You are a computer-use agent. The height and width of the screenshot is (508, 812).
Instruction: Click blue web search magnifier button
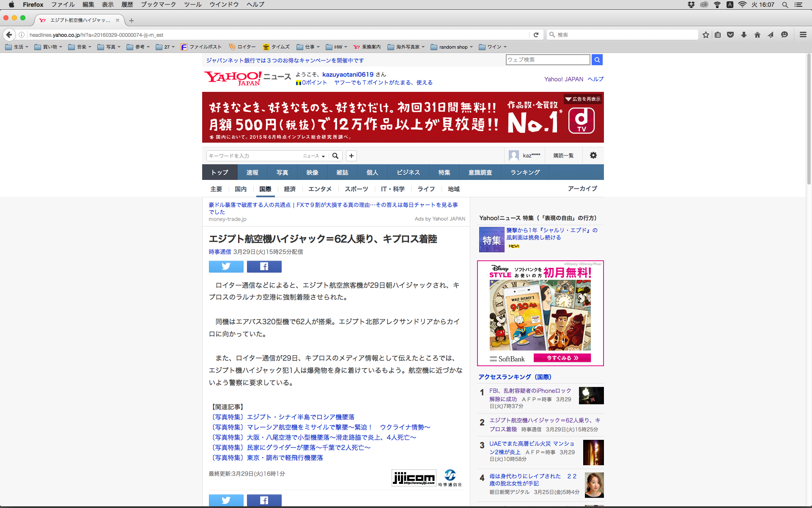pos(597,60)
